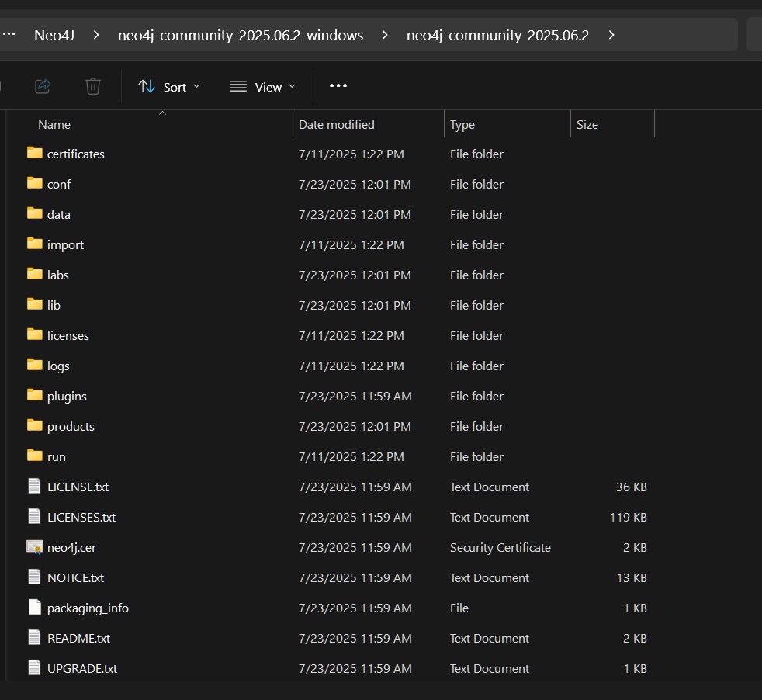Click the LICENSE.txt file icon
762x700 pixels.
(x=34, y=486)
